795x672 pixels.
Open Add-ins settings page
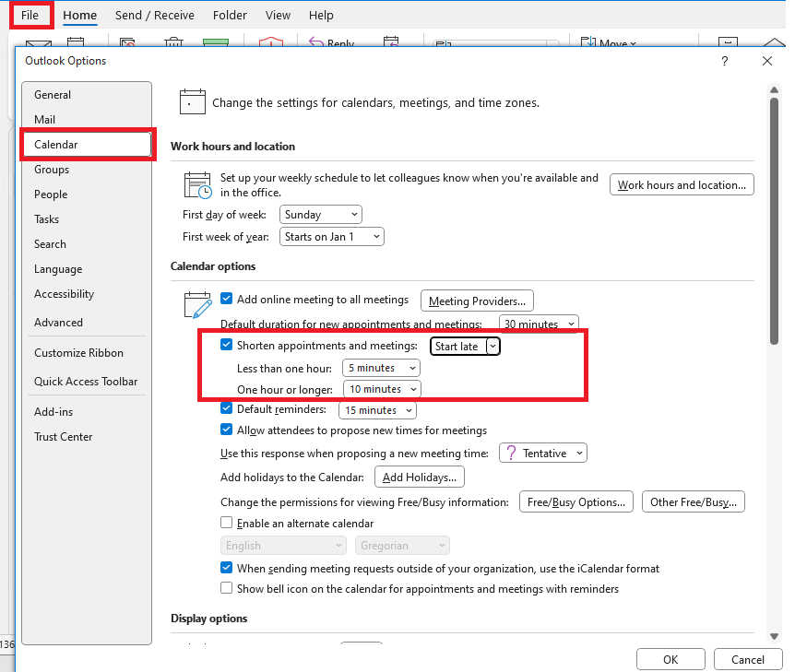(x=87, y=411)
